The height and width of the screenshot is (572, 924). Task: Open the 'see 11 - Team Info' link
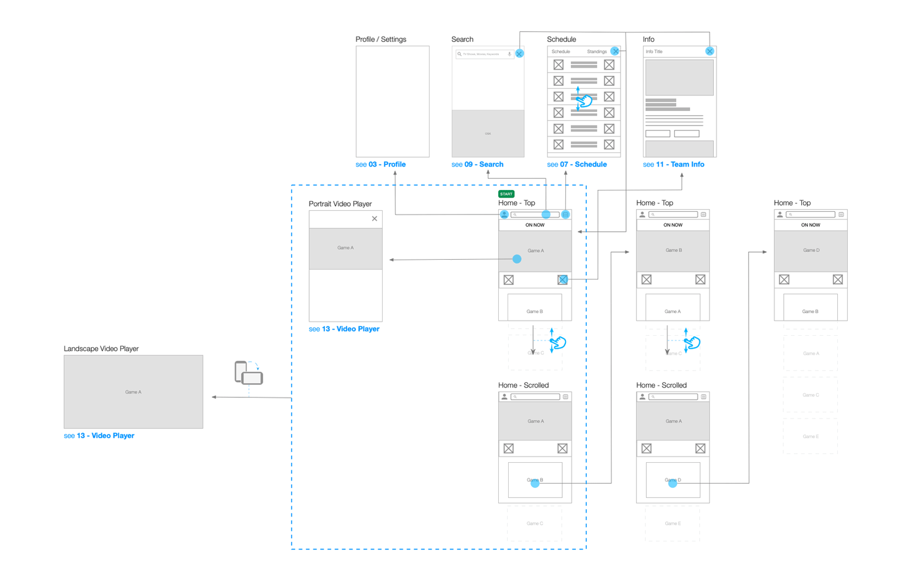click(673, 164)
